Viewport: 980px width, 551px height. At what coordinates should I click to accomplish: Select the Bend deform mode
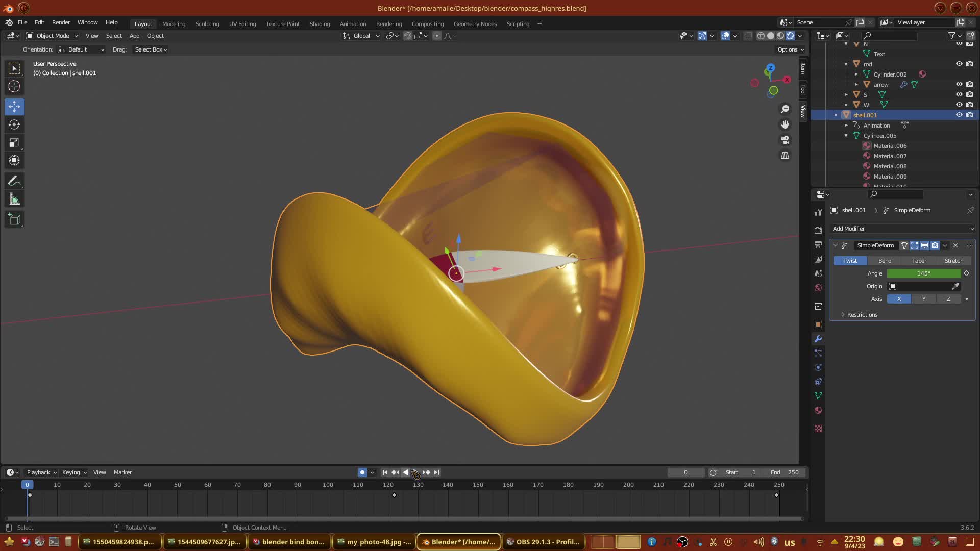[885, 261]
